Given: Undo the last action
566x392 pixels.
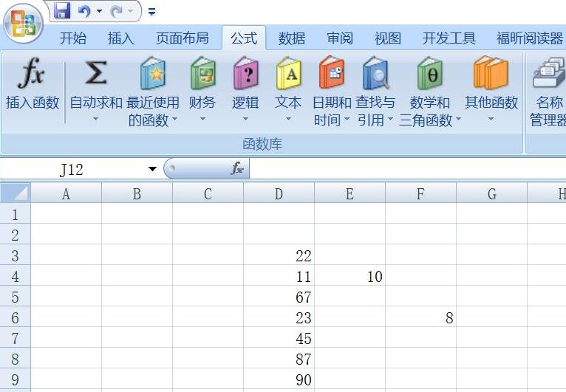Looking at the screenshot, I should coord(84,11).
